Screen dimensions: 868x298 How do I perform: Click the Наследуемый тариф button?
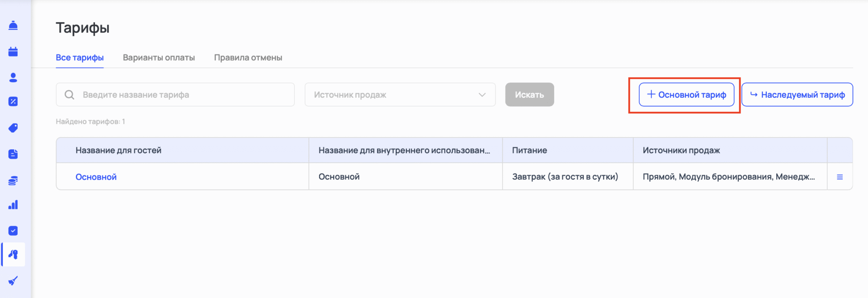pos(797,95)
